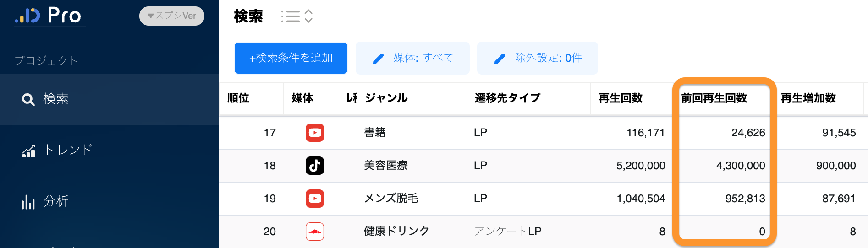The image size is (868, 248).
Task: Click the bar chart analysis icon
Action: point(28,202)
